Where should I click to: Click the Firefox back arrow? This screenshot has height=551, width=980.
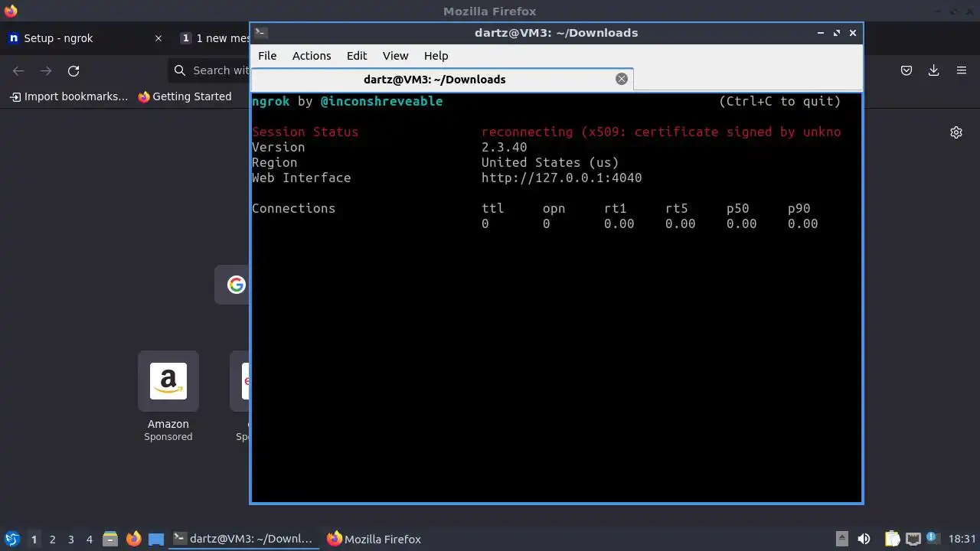(18, 70)
